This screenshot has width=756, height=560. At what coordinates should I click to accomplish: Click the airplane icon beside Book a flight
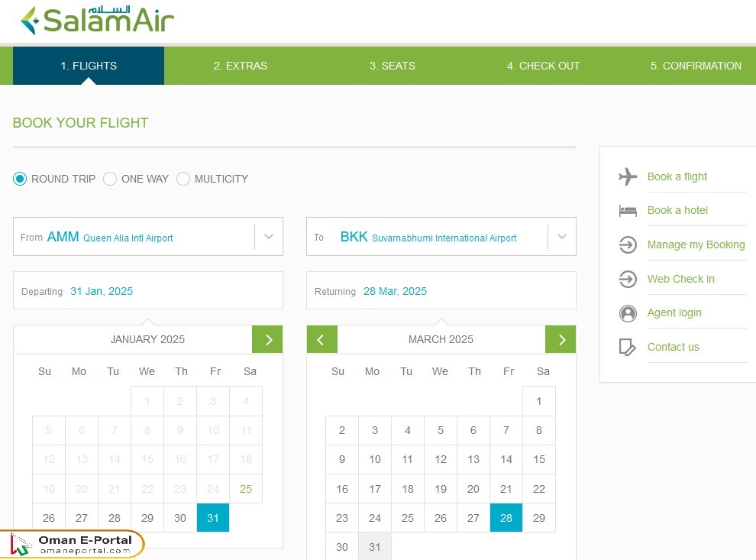coord(627,176)
